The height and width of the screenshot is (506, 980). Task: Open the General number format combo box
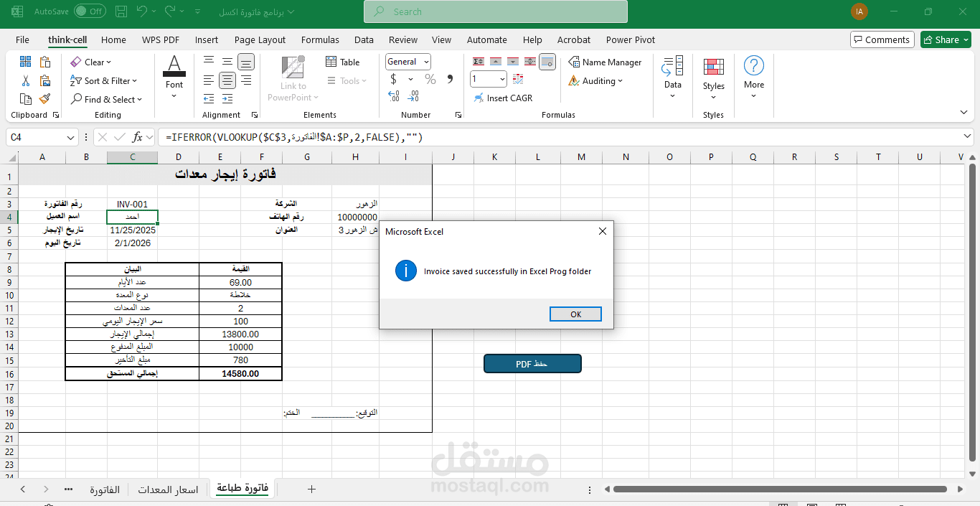(x=408, y=62)
